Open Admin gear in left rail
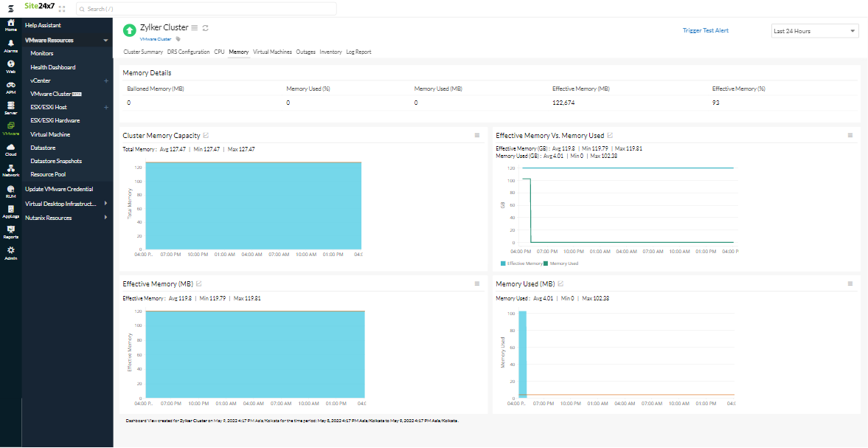This screenshot has width=868, height=448. pos(10,253)
